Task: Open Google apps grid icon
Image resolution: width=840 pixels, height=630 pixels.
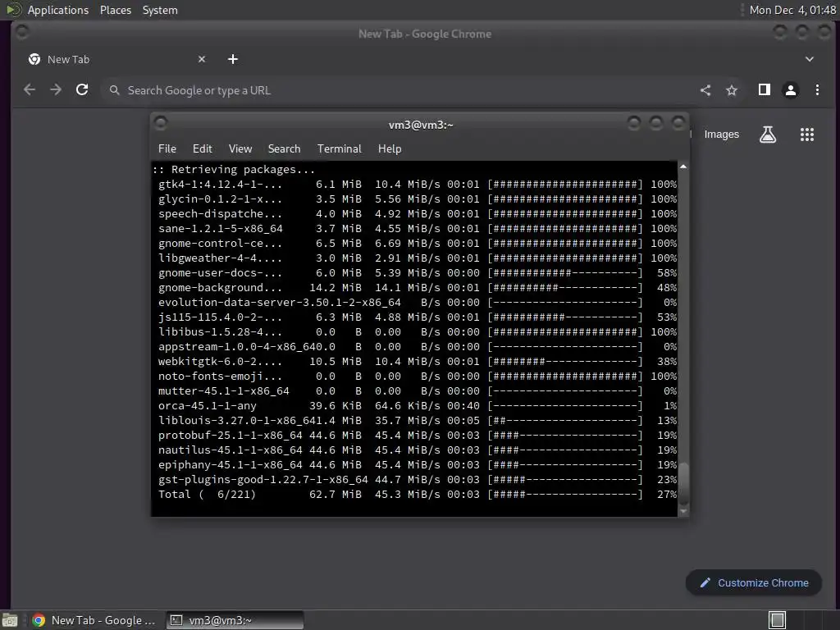Action: 807,135
